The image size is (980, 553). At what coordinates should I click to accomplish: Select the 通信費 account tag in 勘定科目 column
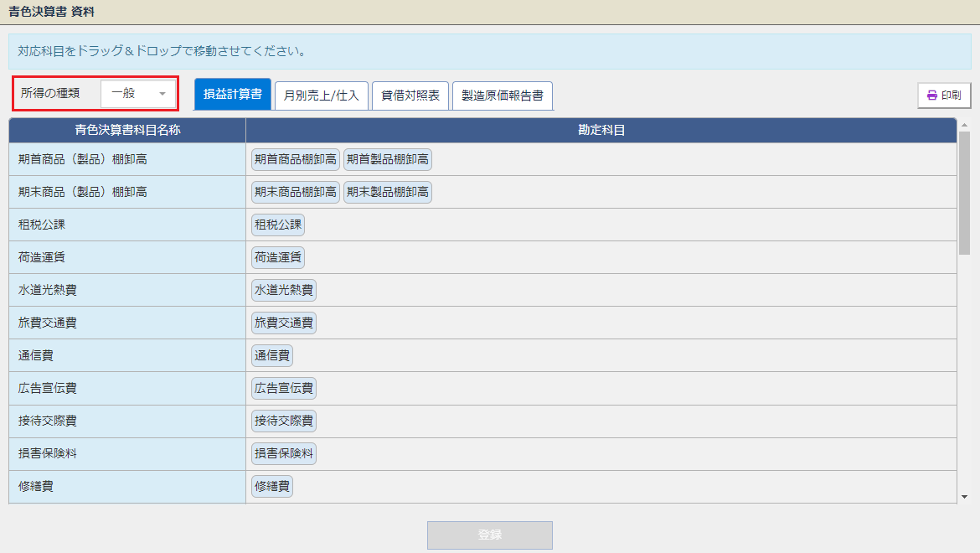(x=272, y=355)
